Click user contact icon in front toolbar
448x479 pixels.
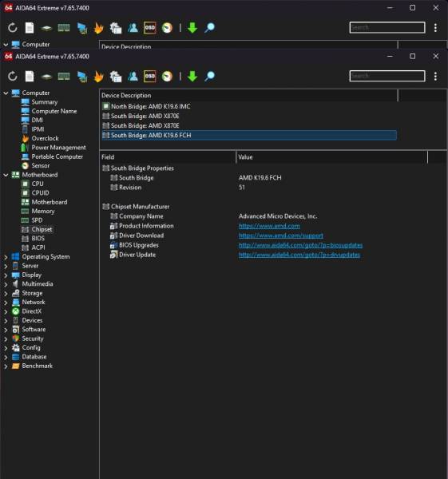(133, 76)
